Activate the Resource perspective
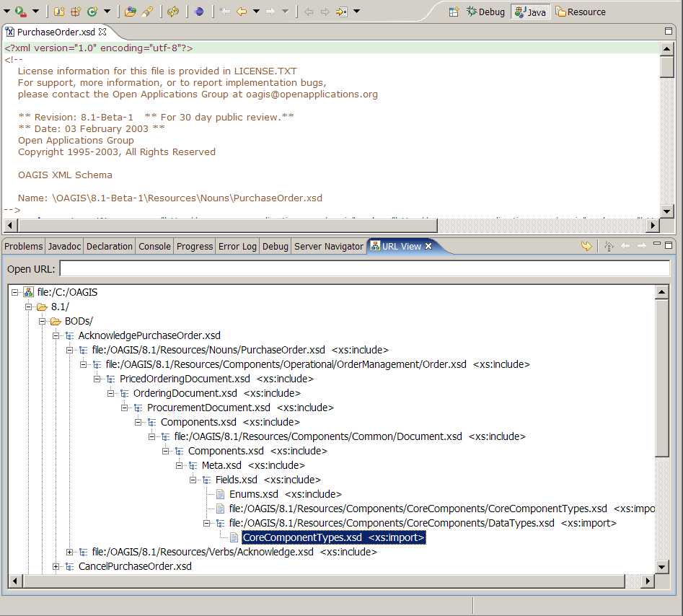Screen dimensions: 683x616 (x=580, y=12)
